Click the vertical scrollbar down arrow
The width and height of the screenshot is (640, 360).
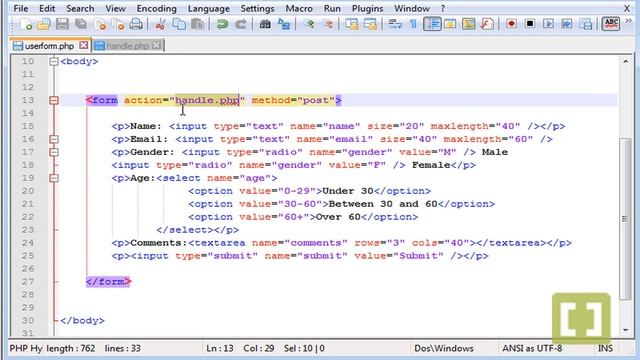point(626,330)
